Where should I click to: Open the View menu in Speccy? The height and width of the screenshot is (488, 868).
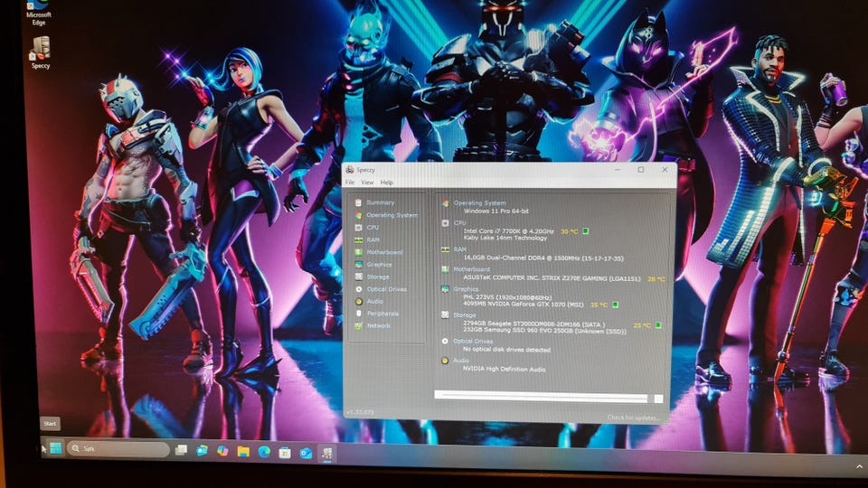367,182
